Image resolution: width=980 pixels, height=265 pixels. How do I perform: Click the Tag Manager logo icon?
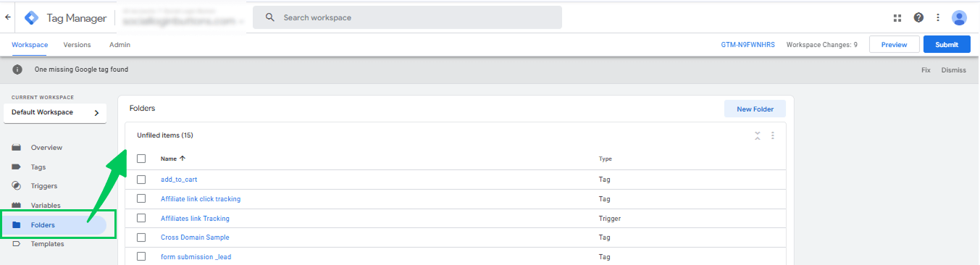pos(31,17)
